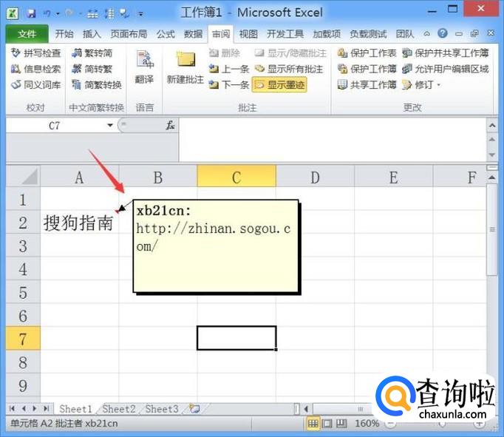The image size is (504, 437).
Task: Select column D header
Action: pyautogui.click(x=315, y=177)
